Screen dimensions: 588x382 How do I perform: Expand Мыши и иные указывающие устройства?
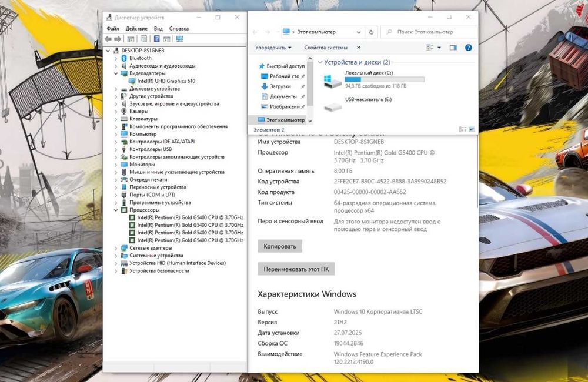click(x=116, y=172)
